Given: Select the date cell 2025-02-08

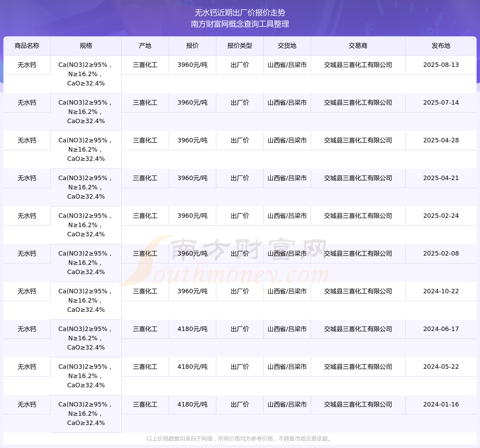Looking at the screenshot, I should tap(441, 254).
